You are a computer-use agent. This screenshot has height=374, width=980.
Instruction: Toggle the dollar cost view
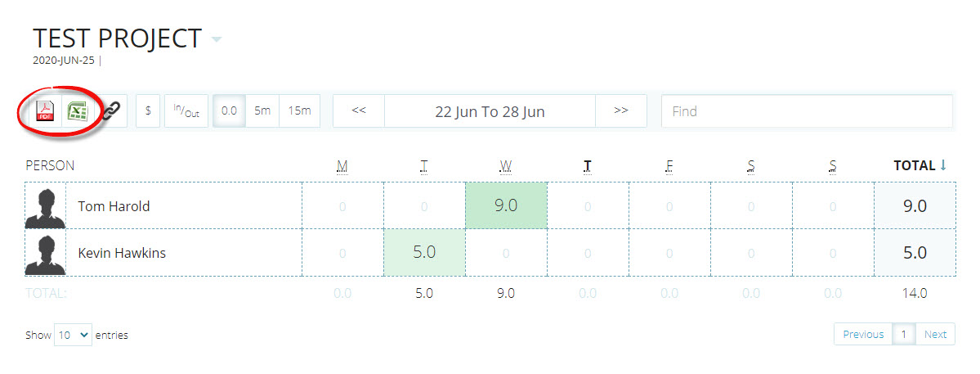coord(147,111)
